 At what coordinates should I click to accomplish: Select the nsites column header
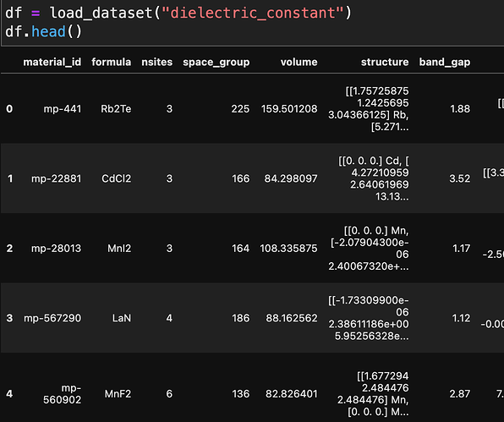pos(156,62)
